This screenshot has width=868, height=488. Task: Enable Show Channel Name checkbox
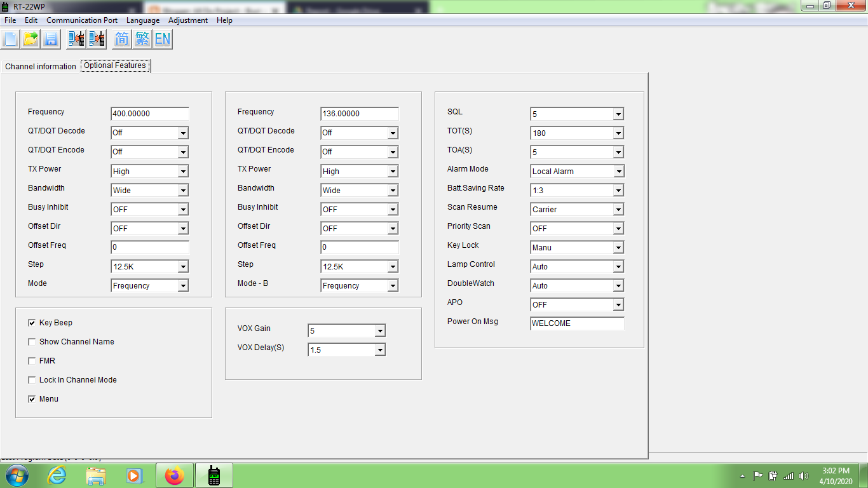(x=32, y=342)
